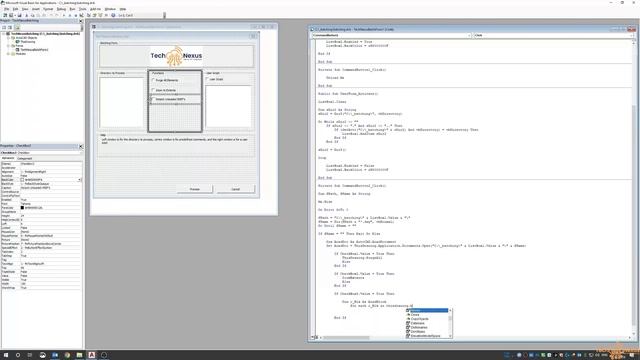Screen dimensions: 640x360
Task: Pick Close from the autocomplete list
Action: click(415, 315)
